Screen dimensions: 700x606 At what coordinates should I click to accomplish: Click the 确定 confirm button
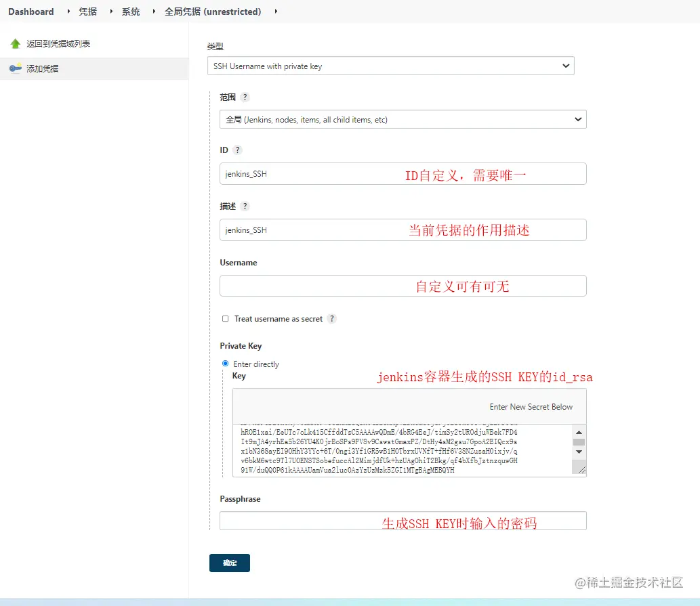pyautogui.click(x=230, y=563)
